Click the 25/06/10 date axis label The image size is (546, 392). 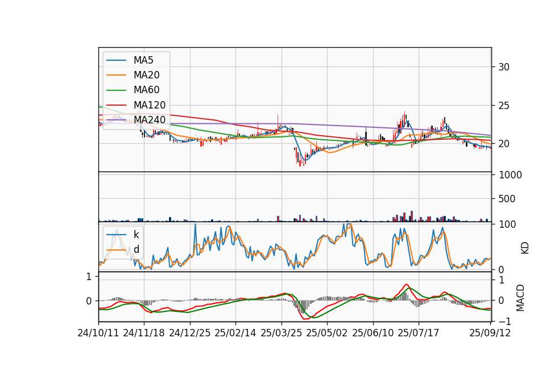373,333
